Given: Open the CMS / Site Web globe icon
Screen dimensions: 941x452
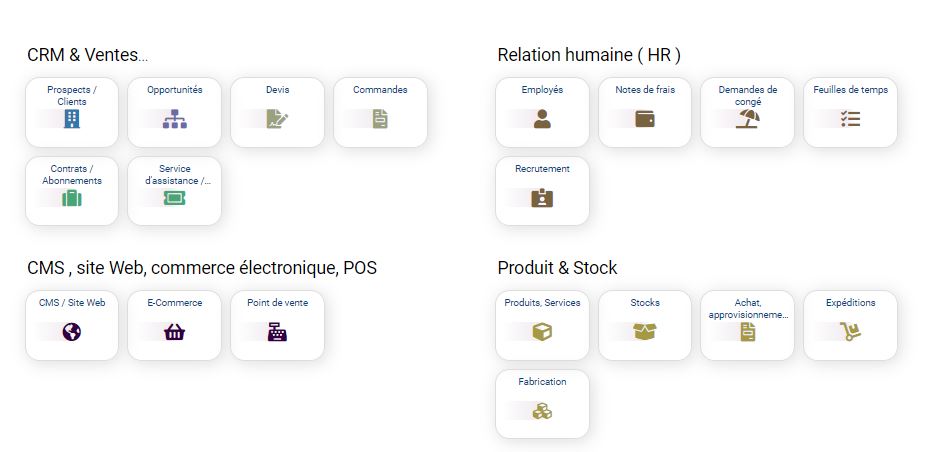Looking at the screenshot, I should pos(72,332).
